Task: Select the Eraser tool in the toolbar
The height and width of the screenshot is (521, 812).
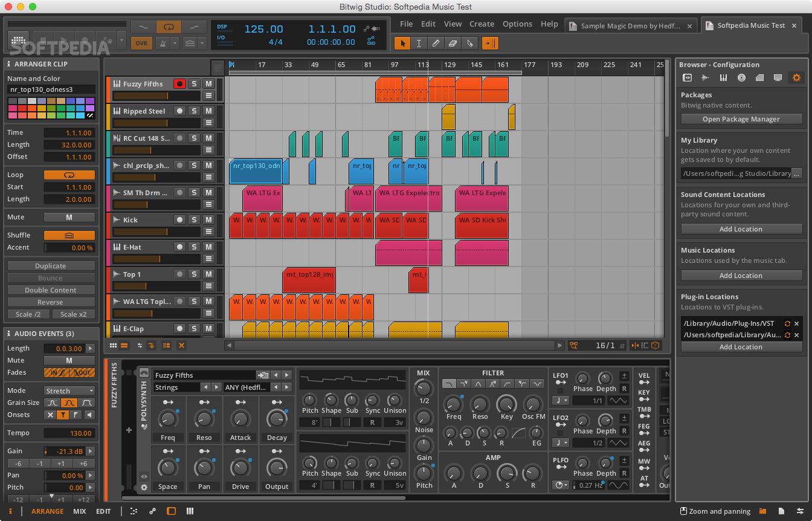Action: coord(454,43)
